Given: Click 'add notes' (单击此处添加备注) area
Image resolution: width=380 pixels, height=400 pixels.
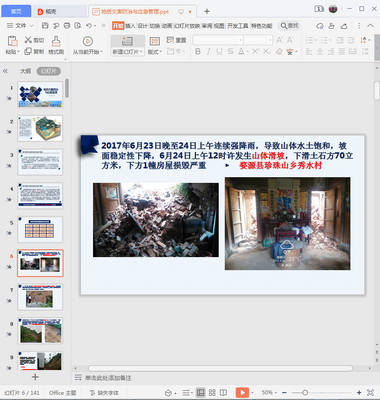Looking at the screenshot, I should [x=108, y=378].
